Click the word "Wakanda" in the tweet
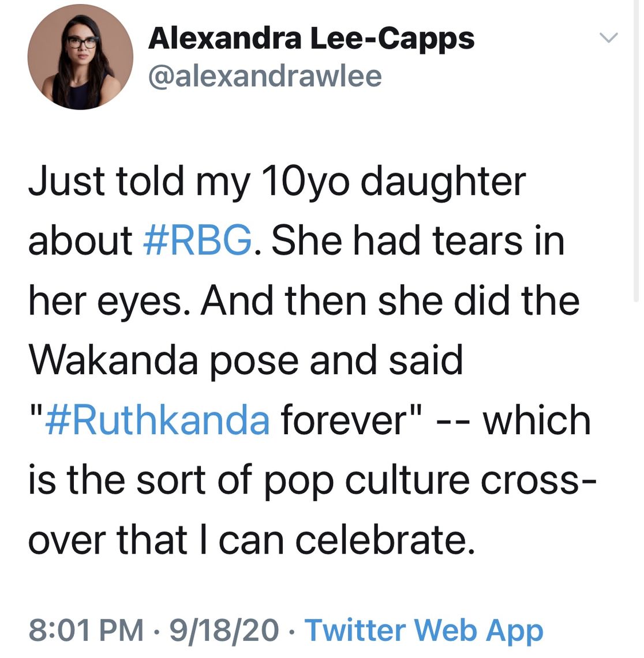Screen dimensions: 644x658 pyautogui.click(x=113, y=360)
